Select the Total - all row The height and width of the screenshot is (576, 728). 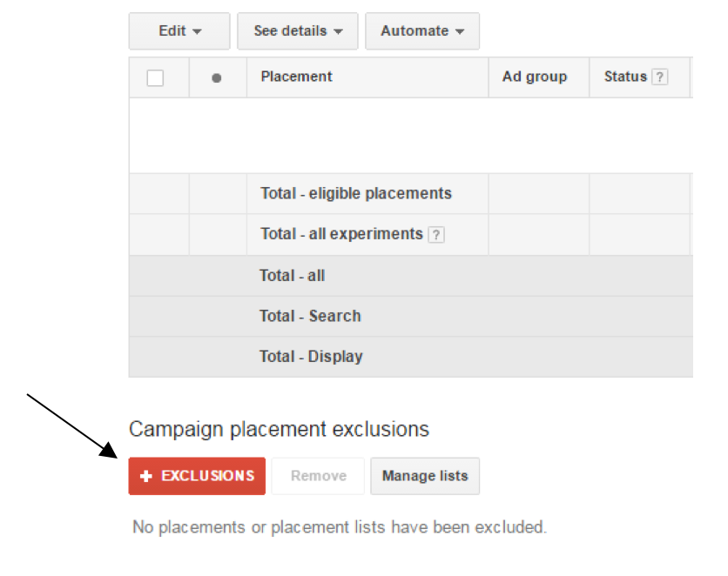[x=411, y=276]
